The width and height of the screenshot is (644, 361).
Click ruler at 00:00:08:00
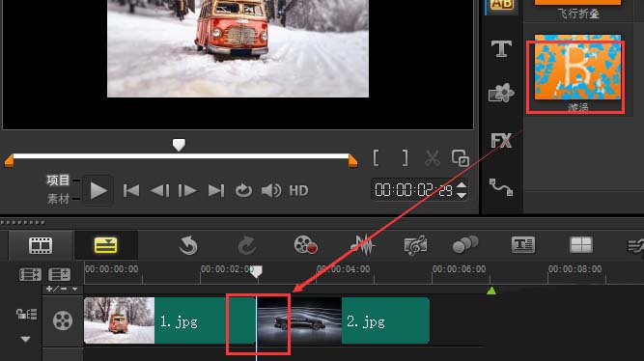pos(574,269)
